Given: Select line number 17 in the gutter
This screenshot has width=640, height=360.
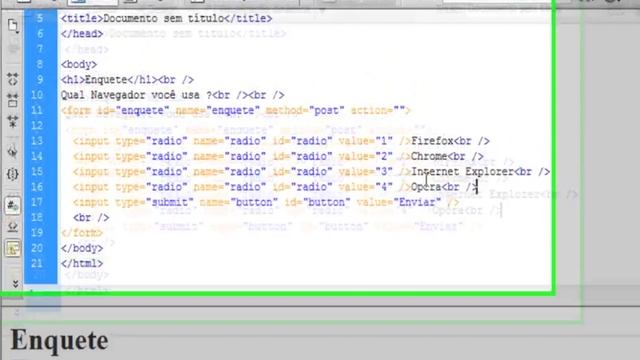Looking at the screenshot, I should point(37,202).
